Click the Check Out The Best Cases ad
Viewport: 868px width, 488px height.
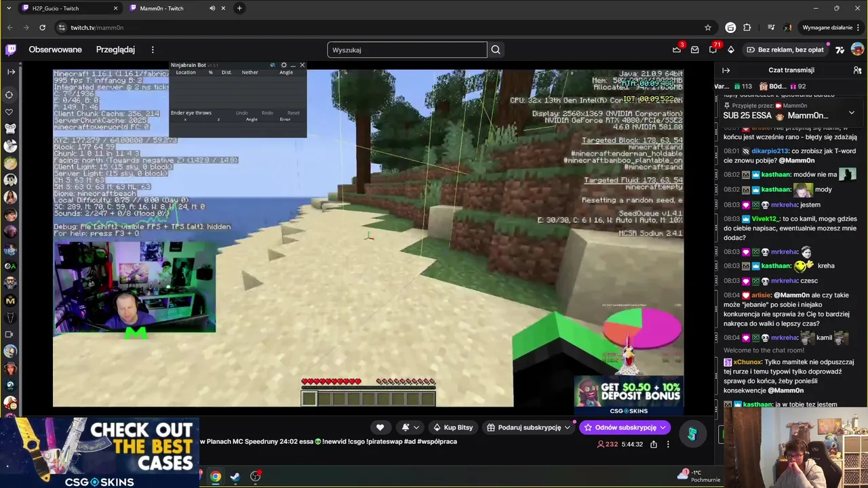(100, 453)
